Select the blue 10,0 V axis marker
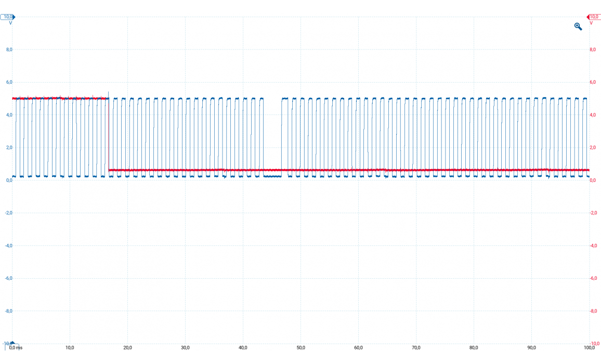601x364 pixels. click(x=8, y=17)
